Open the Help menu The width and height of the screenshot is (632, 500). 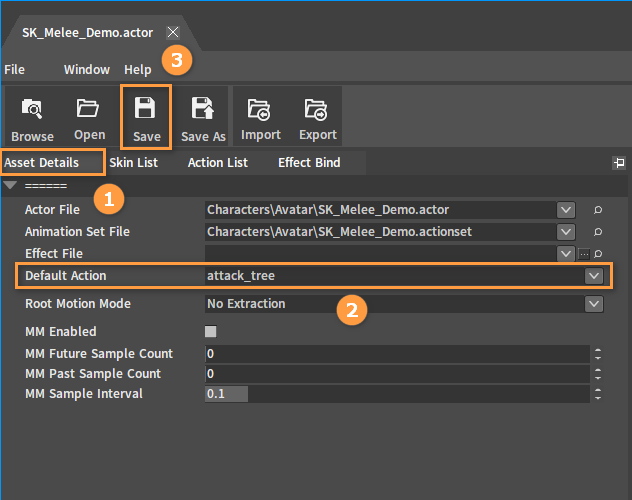137,70
